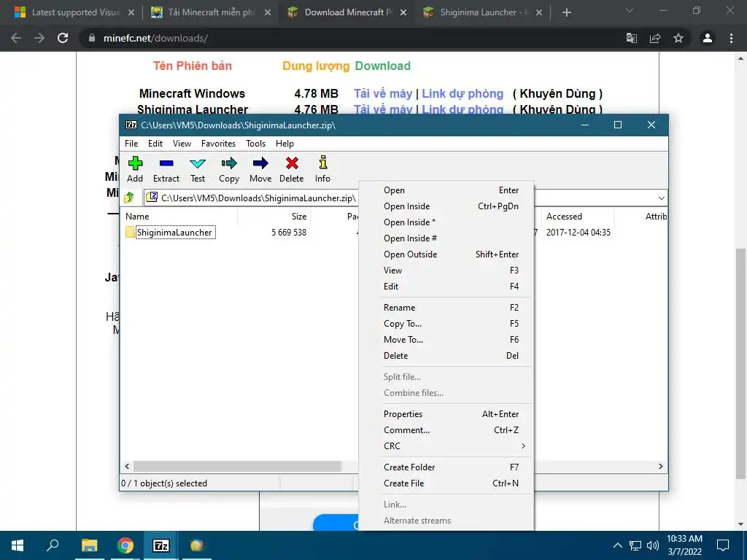Click the browser page vertical scrollbar

click(740, 363)
